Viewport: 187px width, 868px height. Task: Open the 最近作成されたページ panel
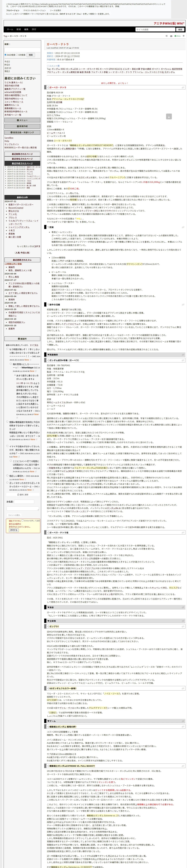(x=22, y=163)
